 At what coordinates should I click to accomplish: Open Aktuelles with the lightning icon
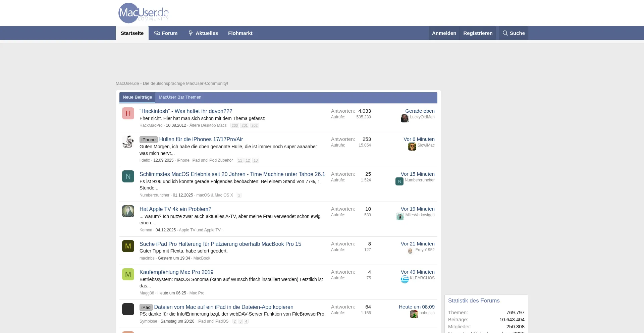[203, 33]
